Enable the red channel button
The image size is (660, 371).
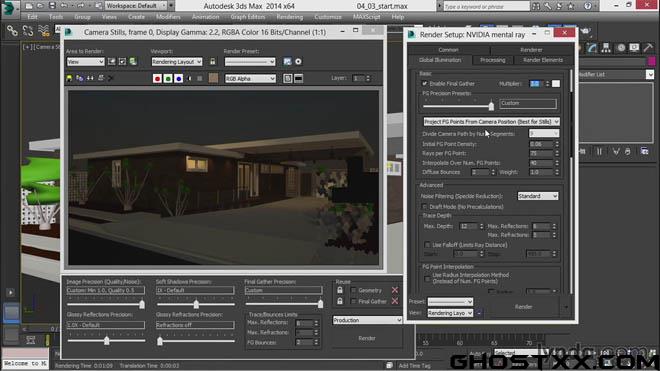(157, 78)
